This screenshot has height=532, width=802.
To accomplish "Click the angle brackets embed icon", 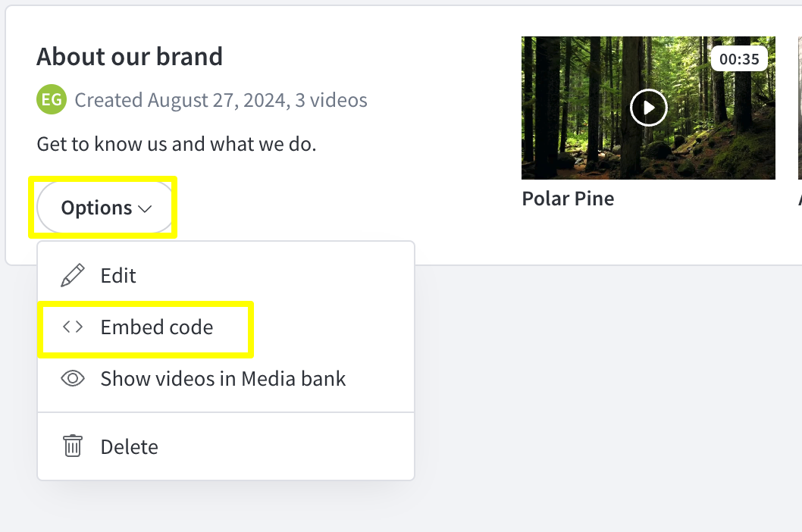I will pyautogui.click(x=73, y=327).
